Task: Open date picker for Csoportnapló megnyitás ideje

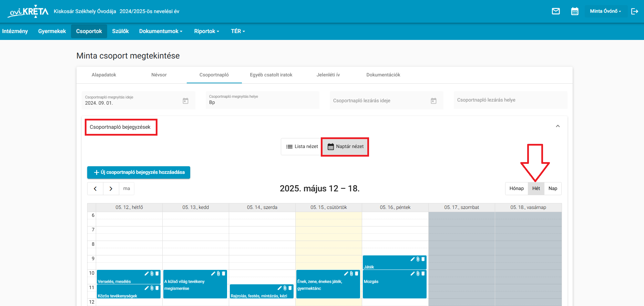Action: (x=185, y=101)
